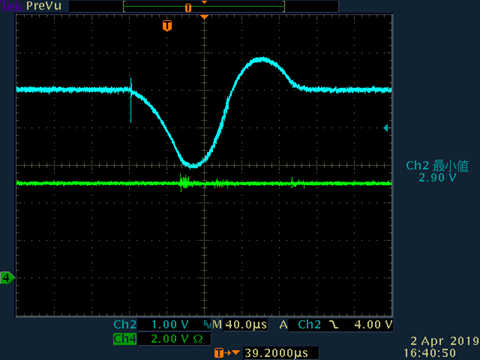Click the orange trigger position T marker
Viewport: 480px width, 360px height.
(x=167, y=26)
